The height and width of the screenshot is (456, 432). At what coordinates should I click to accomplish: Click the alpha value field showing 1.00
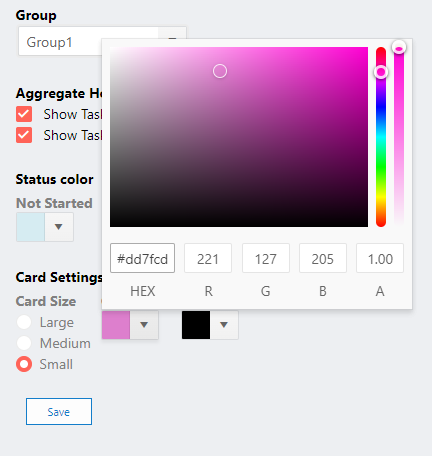[380, 258]
